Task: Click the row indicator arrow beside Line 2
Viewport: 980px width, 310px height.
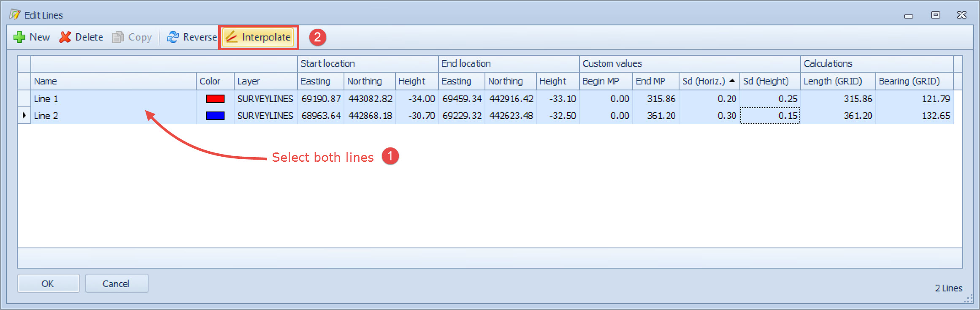Action: click(24, 115)
